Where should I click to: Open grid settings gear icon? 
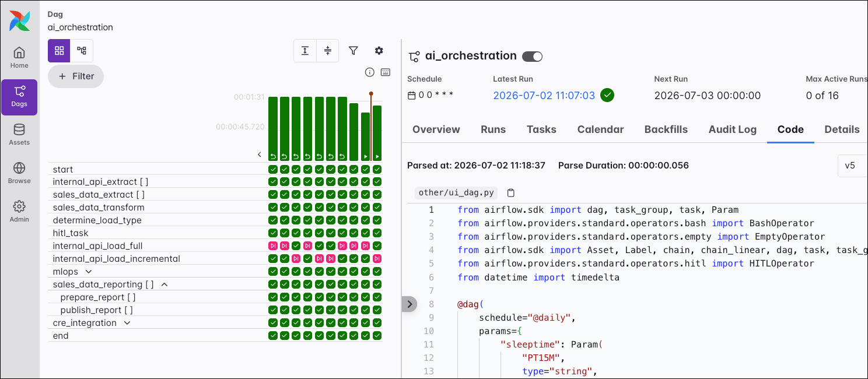tap(379, 51)
